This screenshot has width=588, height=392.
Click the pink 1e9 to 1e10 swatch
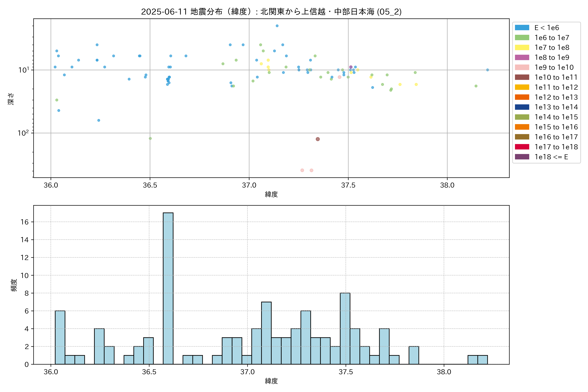coord(522,67)
